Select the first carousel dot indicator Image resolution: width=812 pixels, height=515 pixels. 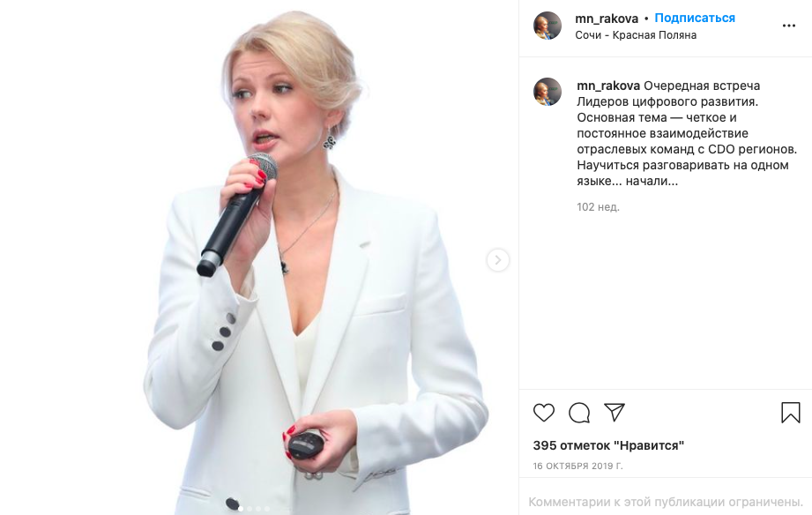[x=241, y=509]
